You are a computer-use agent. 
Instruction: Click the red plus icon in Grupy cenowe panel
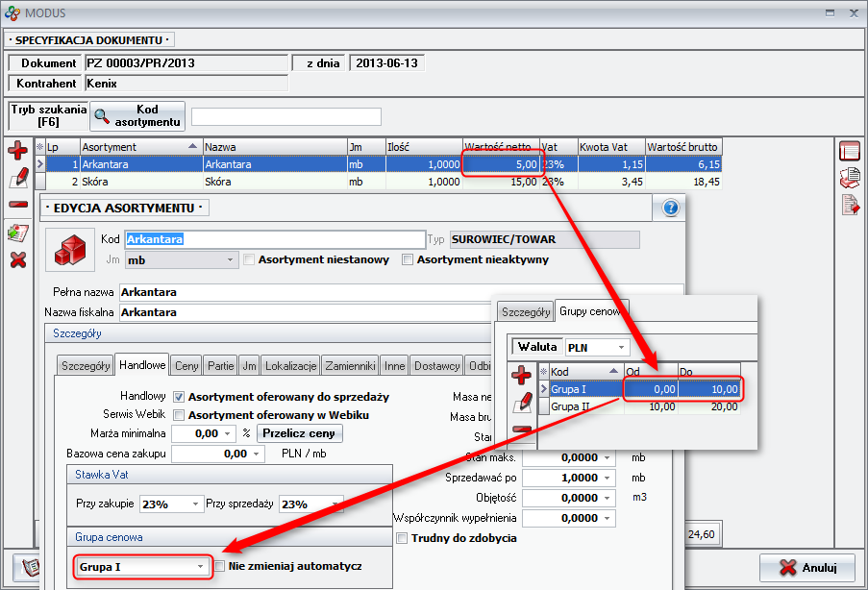(521, 376)
